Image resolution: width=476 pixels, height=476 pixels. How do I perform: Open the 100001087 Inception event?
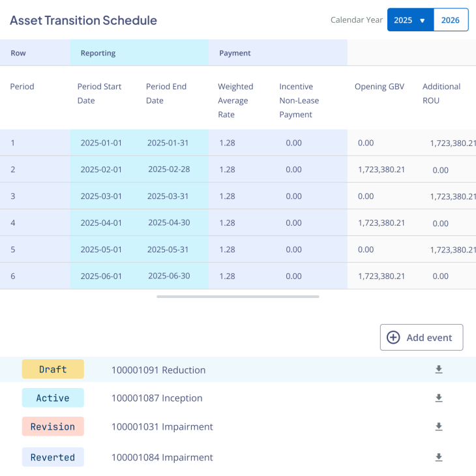click(156, 398)
